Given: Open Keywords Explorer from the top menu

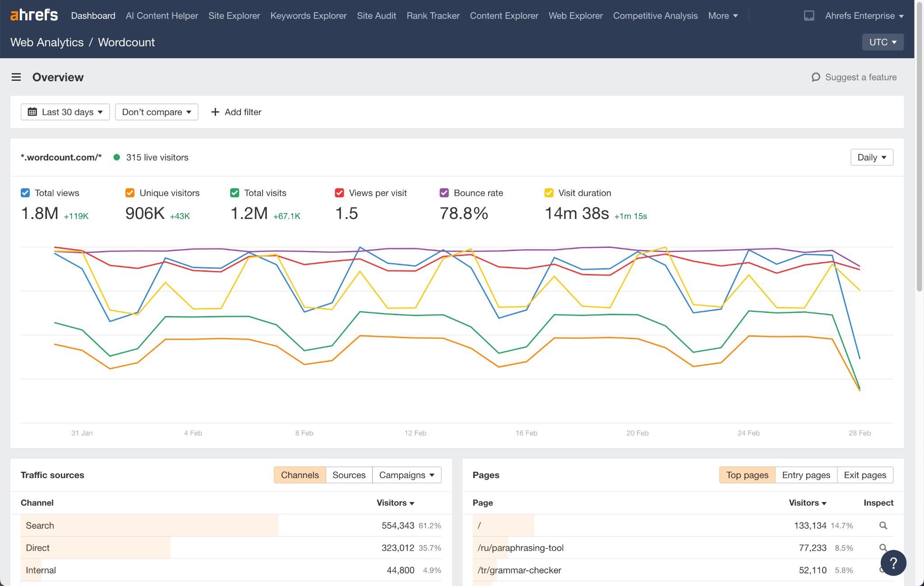Looking at the screenshot, I should 309,15.
